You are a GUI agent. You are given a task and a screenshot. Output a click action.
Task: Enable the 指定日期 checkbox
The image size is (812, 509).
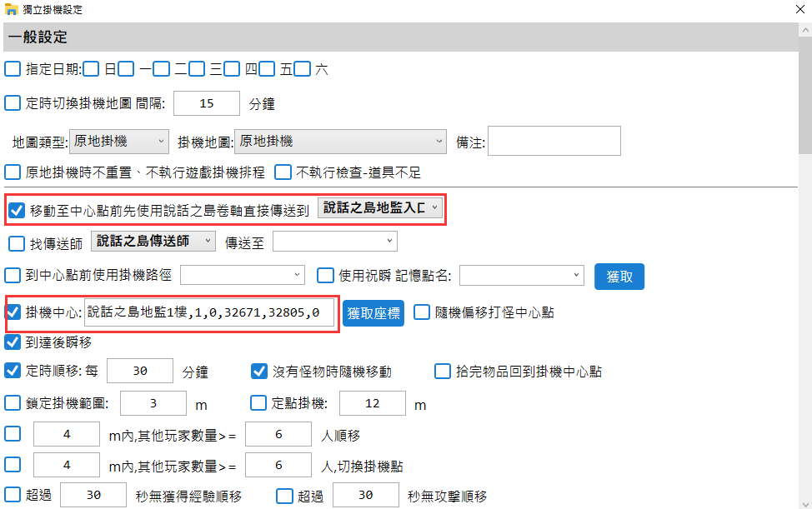(x=13, y=69)
